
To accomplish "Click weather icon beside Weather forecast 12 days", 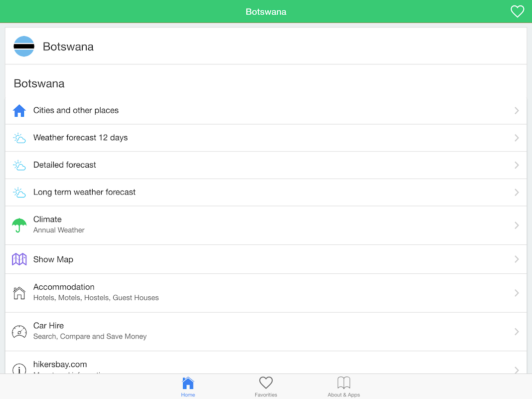I will 19,138.
